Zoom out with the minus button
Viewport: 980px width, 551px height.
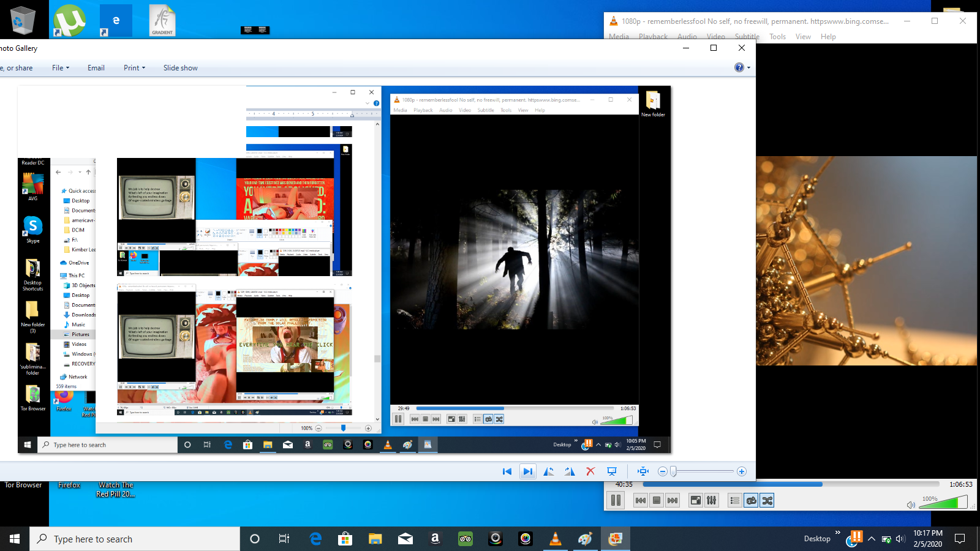(662, 471)
